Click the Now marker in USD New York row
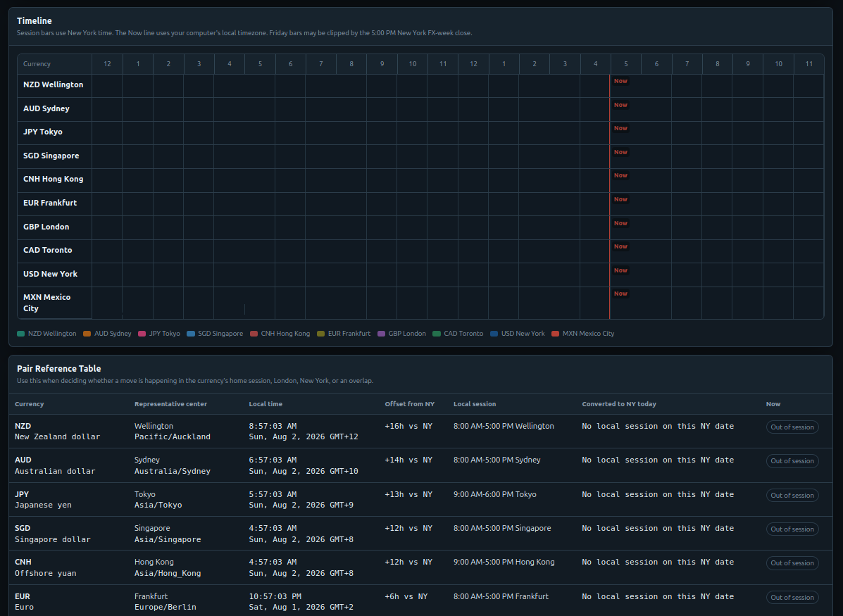843x616 pixels. pos(620,270)
